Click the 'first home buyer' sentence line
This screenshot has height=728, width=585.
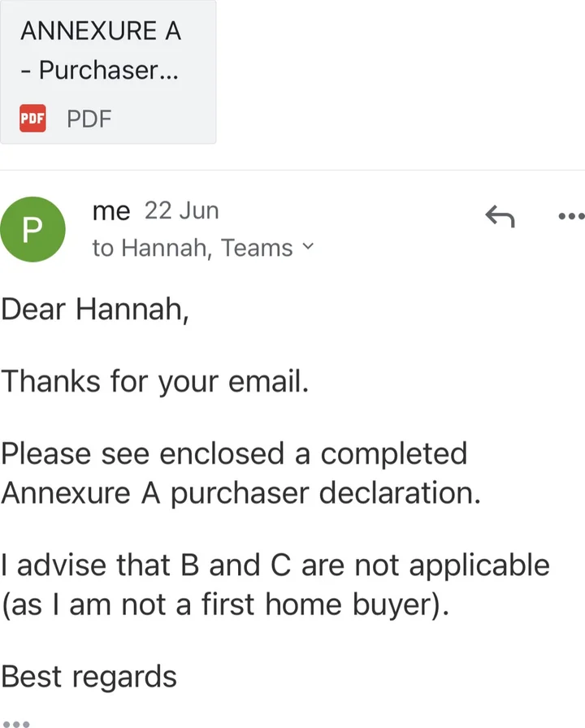tap(225, 605)
